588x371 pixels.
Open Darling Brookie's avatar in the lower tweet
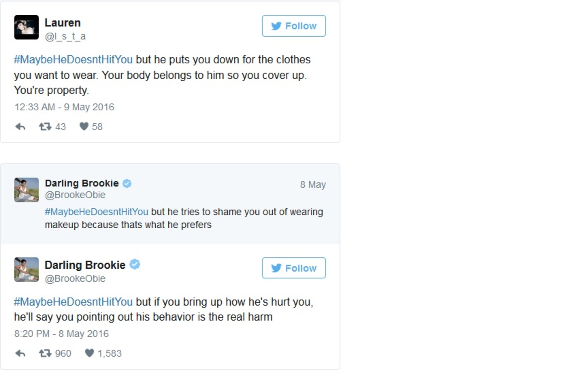[26, 270]
